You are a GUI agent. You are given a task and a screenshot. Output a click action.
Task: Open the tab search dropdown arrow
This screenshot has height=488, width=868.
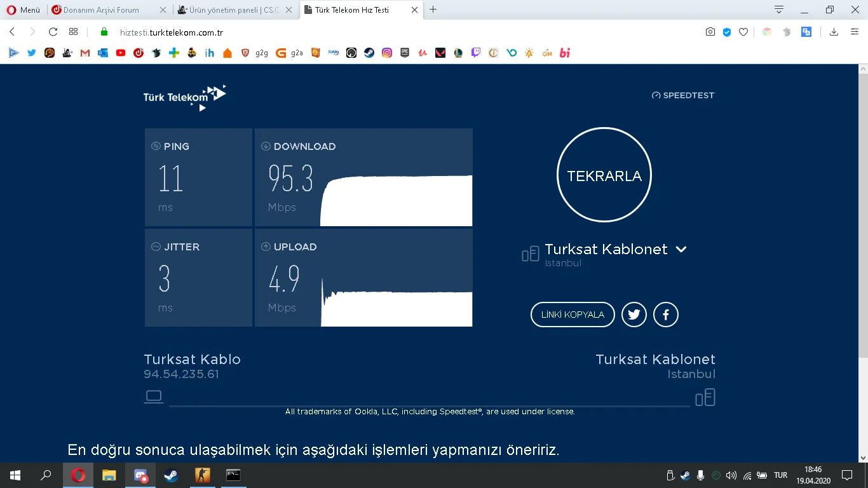(x=778, y=10)
